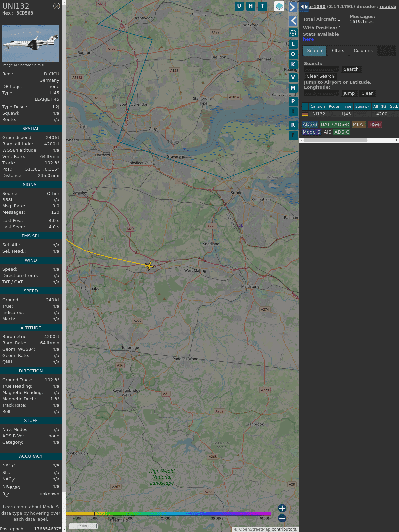Click the Clear button next to Jump
Viewport: 399px width, 532px height.
tap(367, 93)
